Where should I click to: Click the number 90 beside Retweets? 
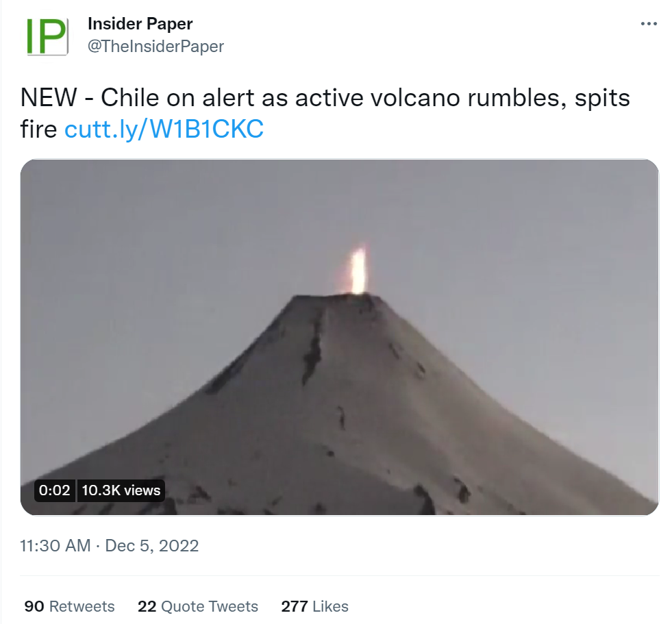point(34,606)
